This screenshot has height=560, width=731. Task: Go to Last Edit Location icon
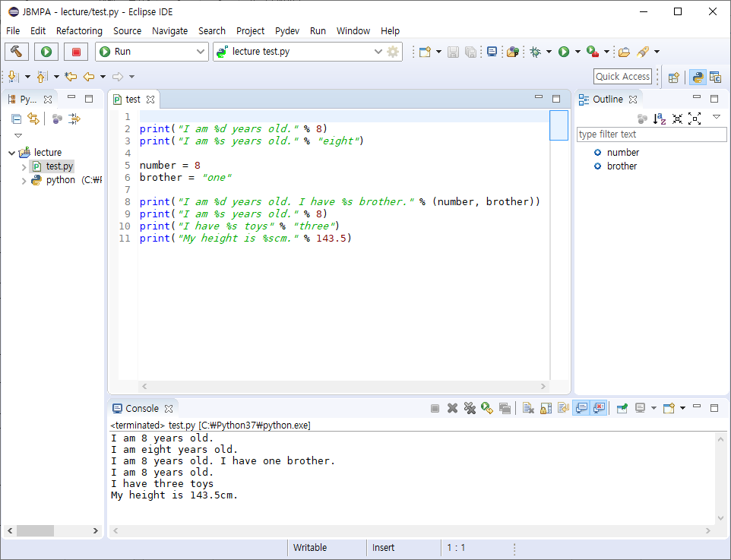[x=71, y=77]
